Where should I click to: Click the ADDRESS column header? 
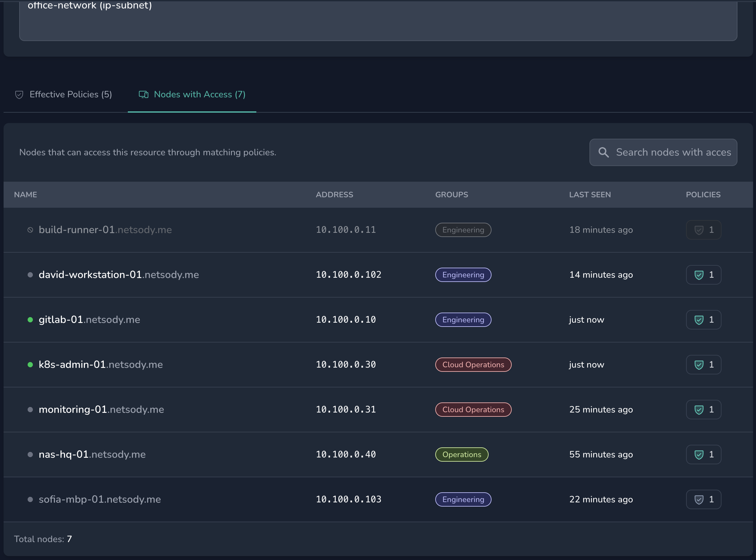pyautogui.click(x=334, y=195)
